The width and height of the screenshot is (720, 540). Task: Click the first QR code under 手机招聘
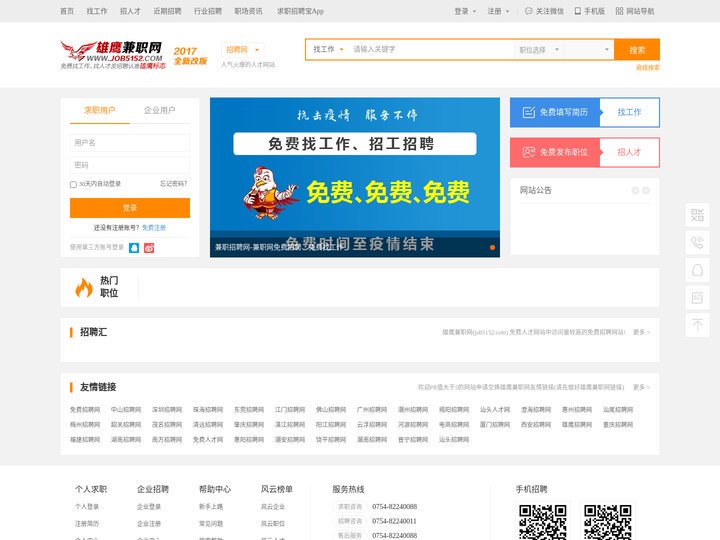tap(543, 522)
